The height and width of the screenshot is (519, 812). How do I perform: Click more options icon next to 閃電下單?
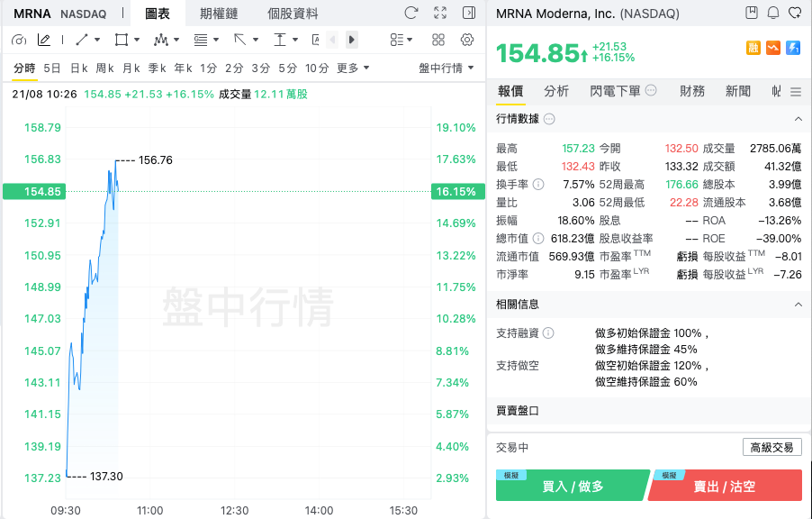(651, 91)
